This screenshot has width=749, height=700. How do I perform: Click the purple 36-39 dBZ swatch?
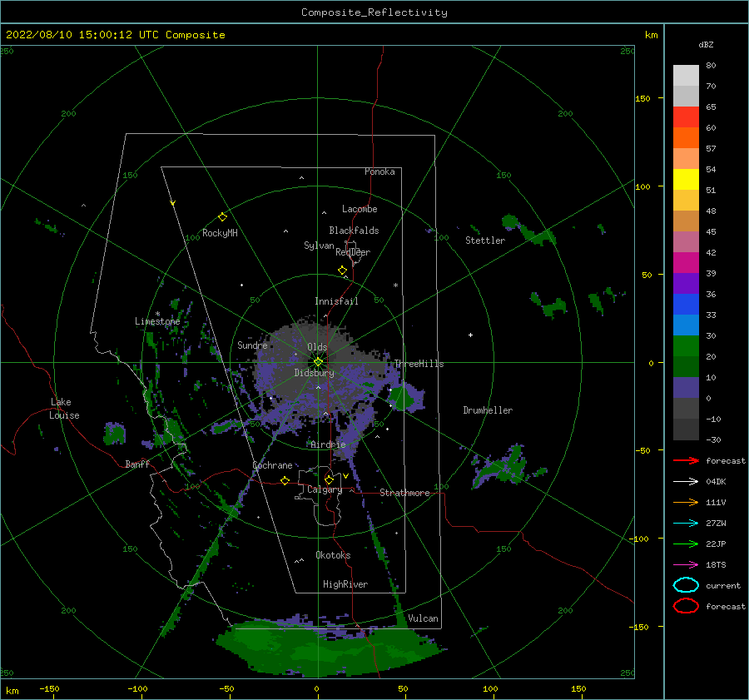click(x=686, y=283)
